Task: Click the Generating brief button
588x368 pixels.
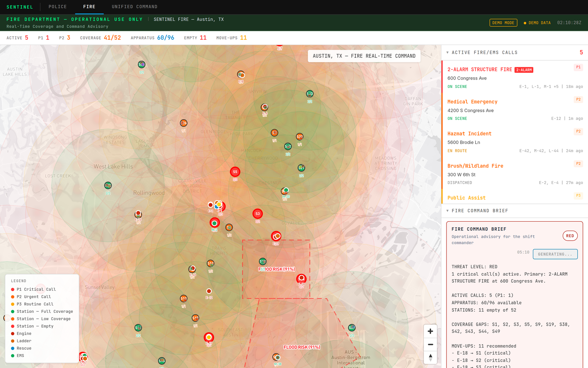Action: [555, 254]
